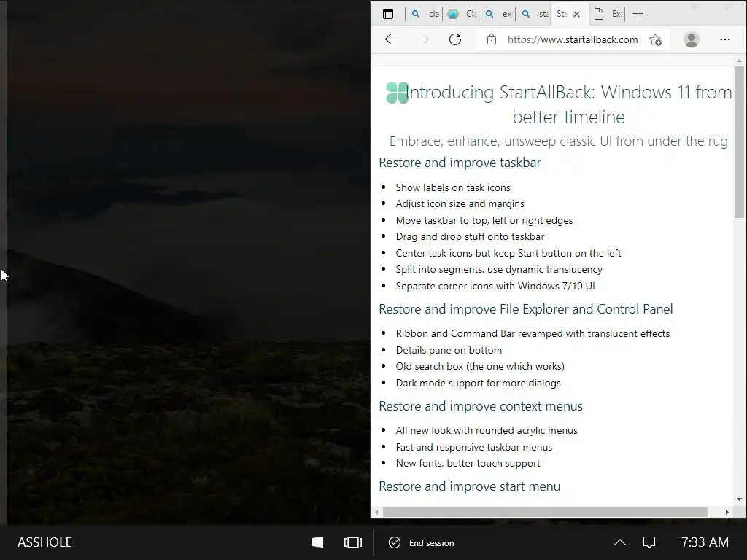The width and height of the screenshot is (747, 560).
Task: Click 'Split into segments, use dynamic translucency'
Action: 499,270
